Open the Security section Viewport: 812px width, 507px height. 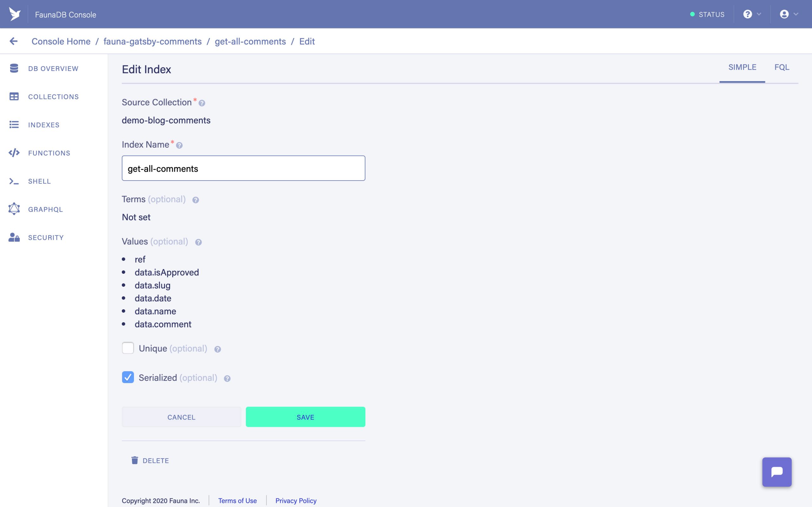[x=14, y=237]
